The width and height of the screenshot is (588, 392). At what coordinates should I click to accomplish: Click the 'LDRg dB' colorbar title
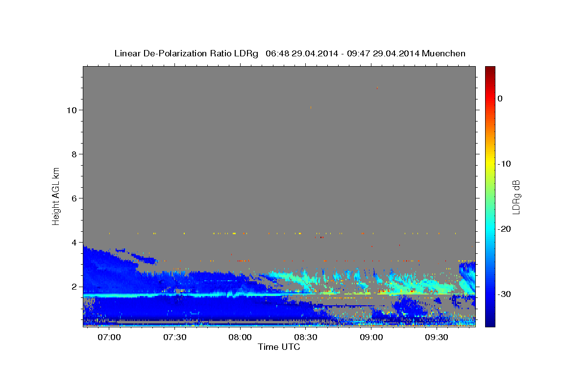pos(516,196)
